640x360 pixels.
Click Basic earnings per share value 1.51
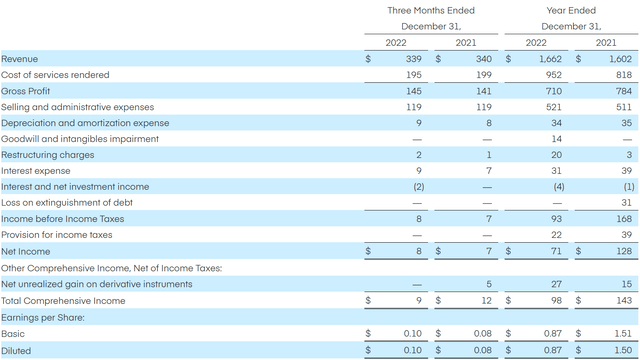point(623,334)
